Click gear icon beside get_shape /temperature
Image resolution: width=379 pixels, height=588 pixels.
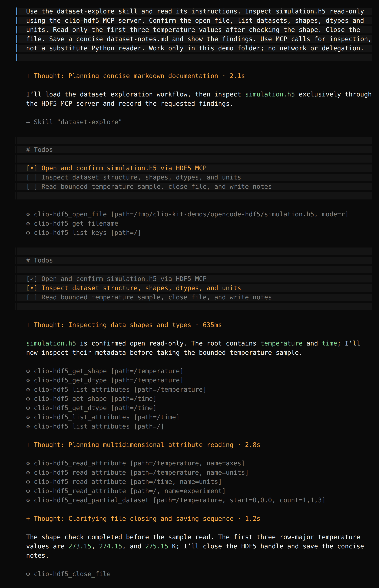[x=28, y=371]
